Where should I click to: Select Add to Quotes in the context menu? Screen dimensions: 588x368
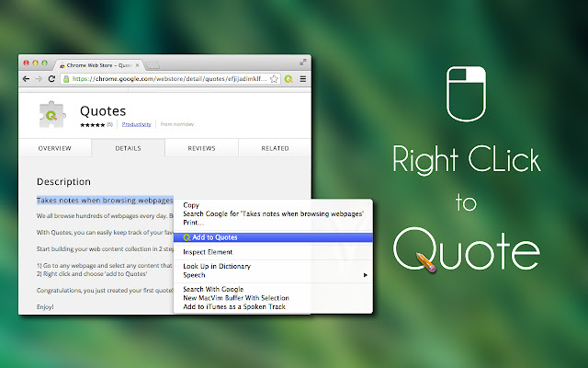click(x=274, y=237)
